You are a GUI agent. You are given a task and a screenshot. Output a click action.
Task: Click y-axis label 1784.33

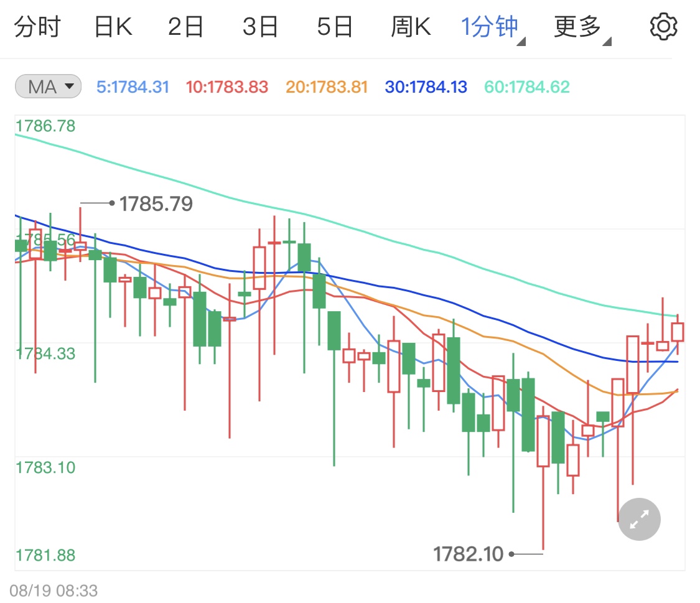pyautogui.click(x=45, y=353)
